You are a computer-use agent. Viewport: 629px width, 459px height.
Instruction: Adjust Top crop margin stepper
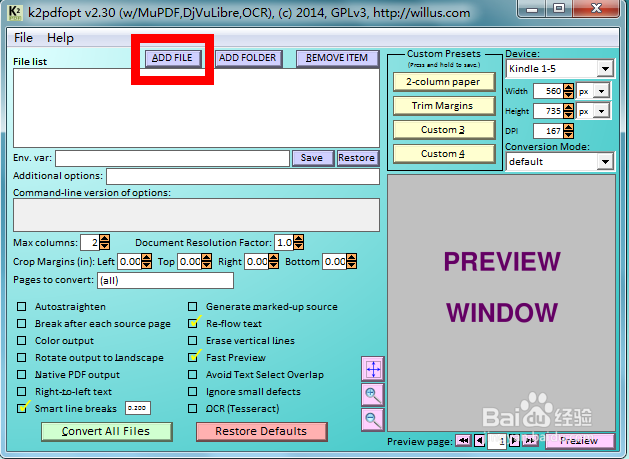(207, 262)
